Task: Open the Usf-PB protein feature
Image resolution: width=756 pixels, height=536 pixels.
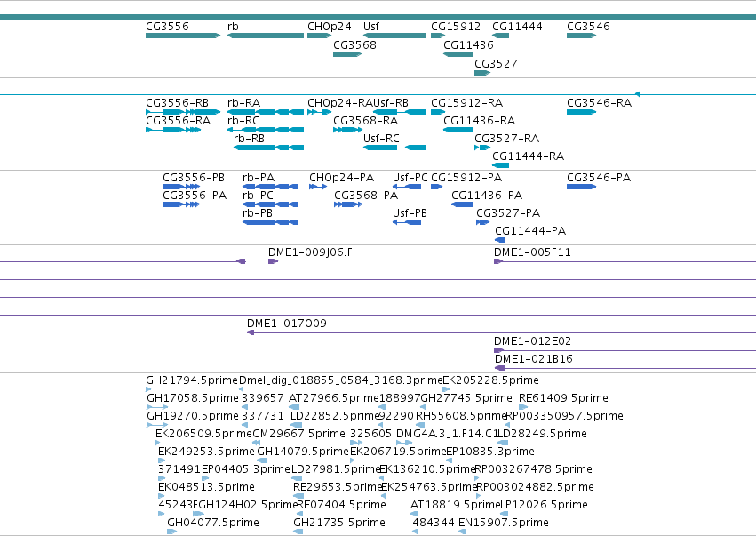Action: [407, 223]
